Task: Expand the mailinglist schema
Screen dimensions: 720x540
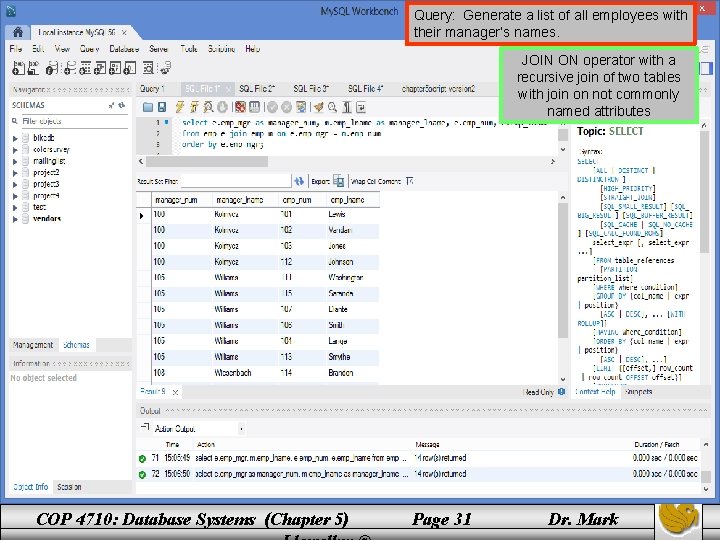Action: (x=15, y=161)
